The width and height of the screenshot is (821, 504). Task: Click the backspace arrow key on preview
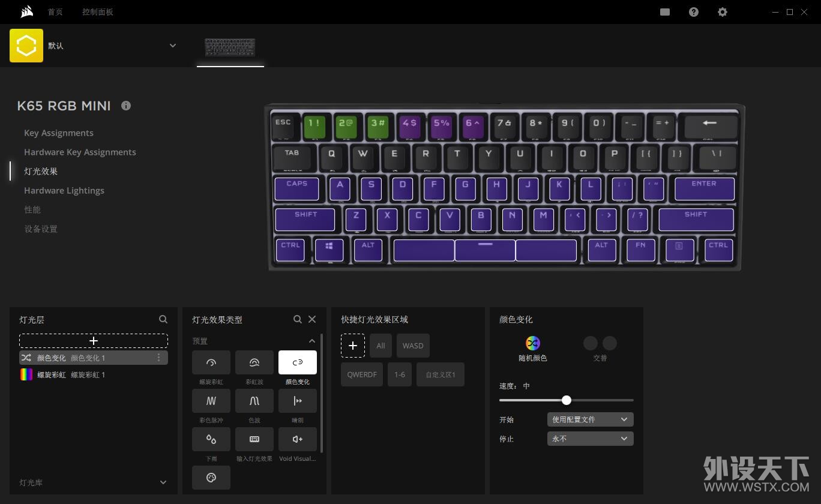[x=710, y=126]
